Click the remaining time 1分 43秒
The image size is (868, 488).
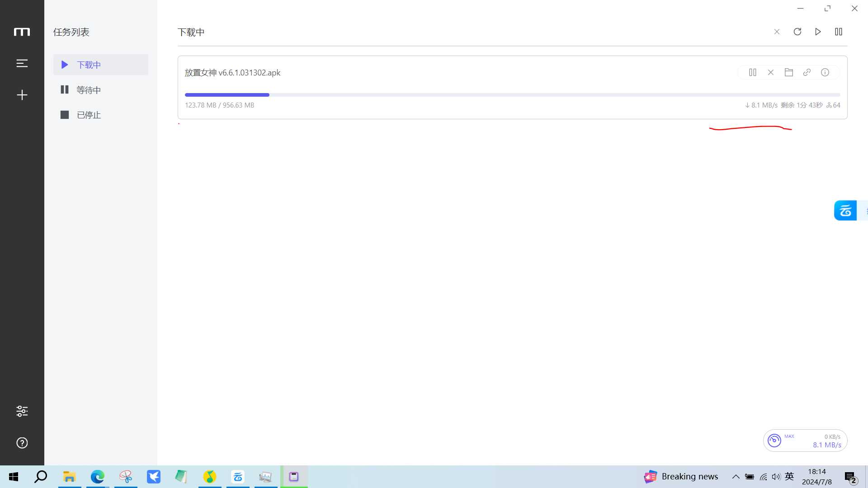802,105
